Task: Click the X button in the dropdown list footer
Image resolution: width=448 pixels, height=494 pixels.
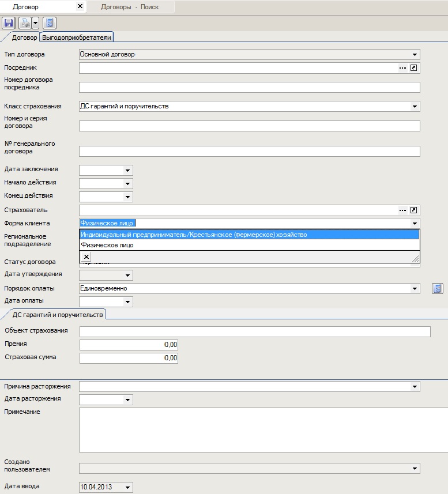Action: click(86, 257)
